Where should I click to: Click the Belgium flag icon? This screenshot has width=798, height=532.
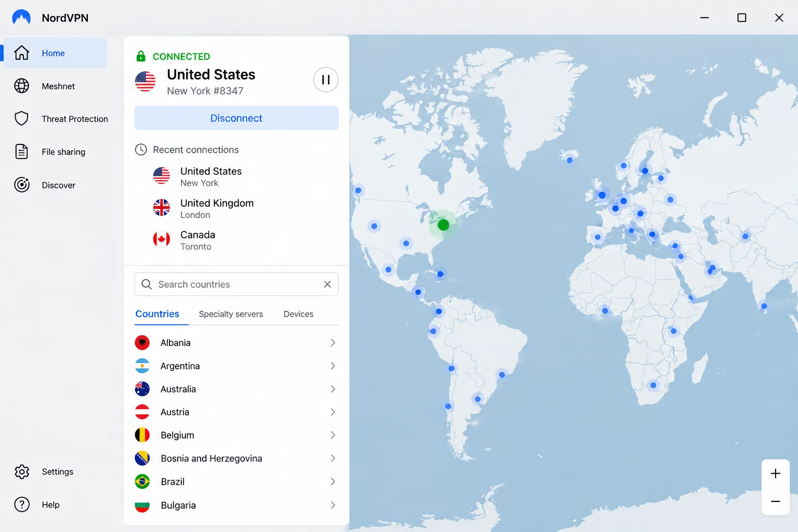pos(142,435)
